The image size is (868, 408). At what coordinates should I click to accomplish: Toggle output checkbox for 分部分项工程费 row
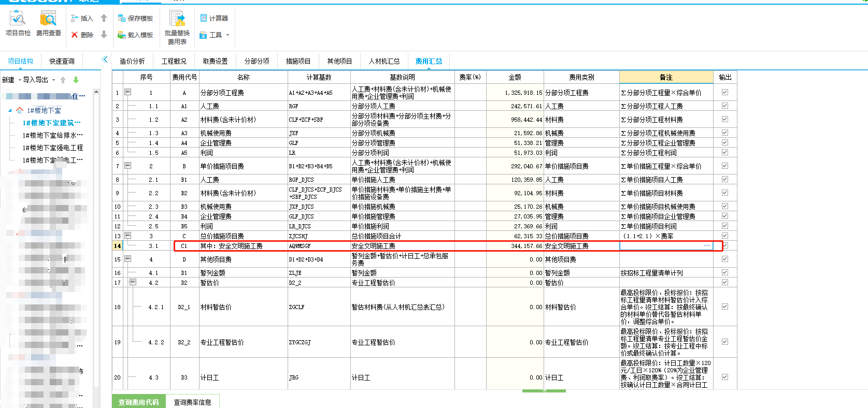coord(724,92)
